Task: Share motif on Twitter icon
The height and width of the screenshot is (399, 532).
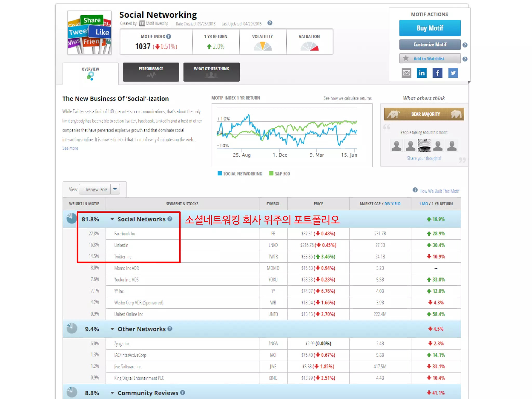Action: coord(453,73)
